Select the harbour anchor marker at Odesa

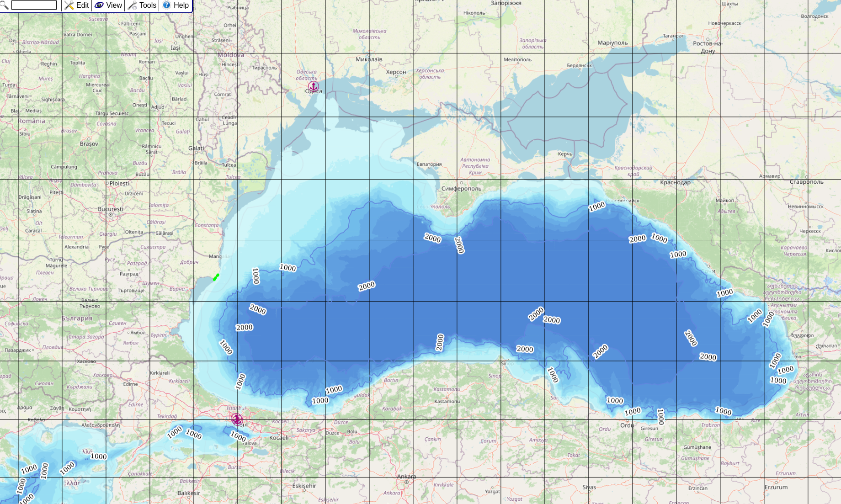(313, 86)
